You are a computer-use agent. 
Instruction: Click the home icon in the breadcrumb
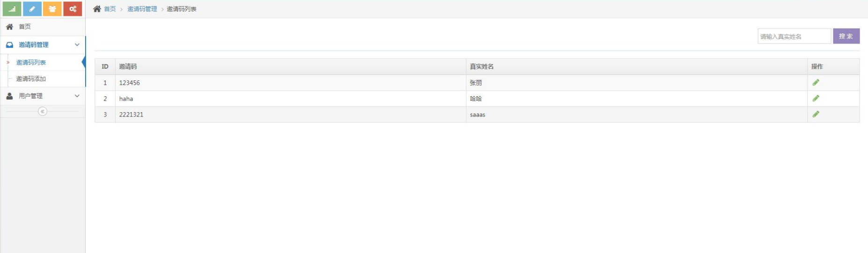97,9
